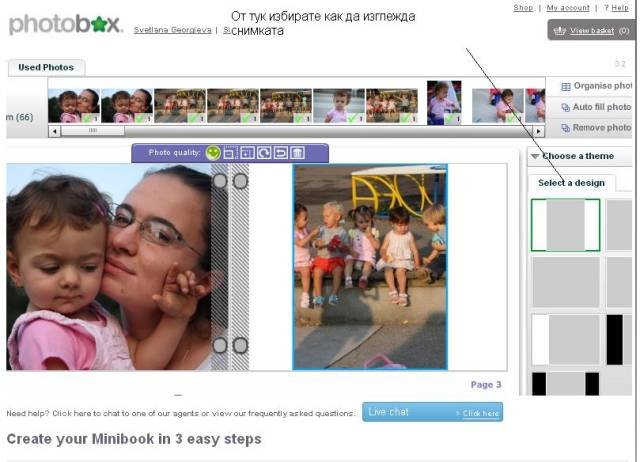640x462 pixels.
Task: Click the trash delete icon in toolbar
Action: [x=298, y=153]
